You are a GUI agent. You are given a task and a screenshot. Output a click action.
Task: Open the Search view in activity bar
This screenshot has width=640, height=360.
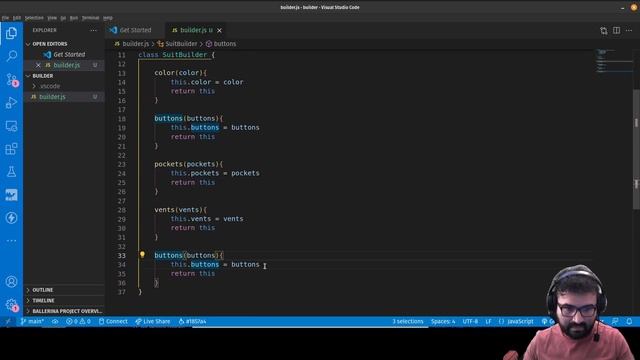pyautogui.click(x=11, y=56)
